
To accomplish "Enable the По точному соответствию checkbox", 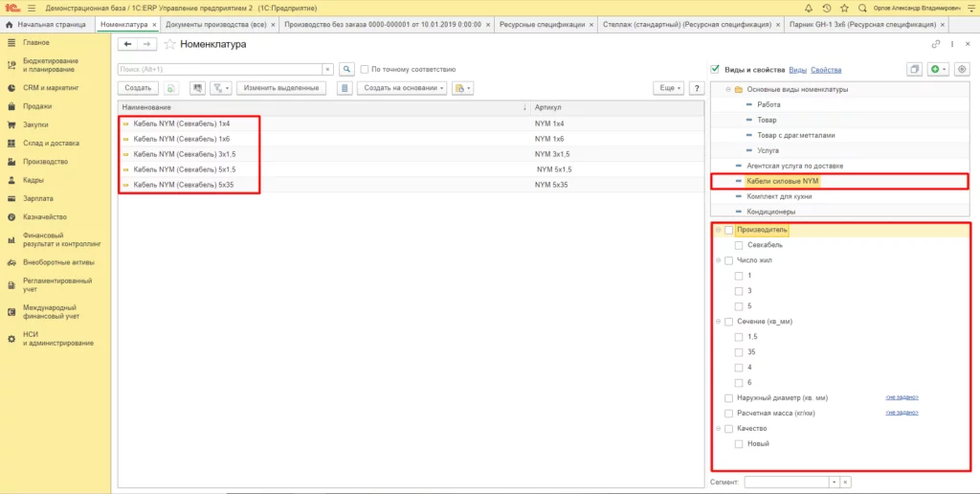I will [x=365, y=69].
